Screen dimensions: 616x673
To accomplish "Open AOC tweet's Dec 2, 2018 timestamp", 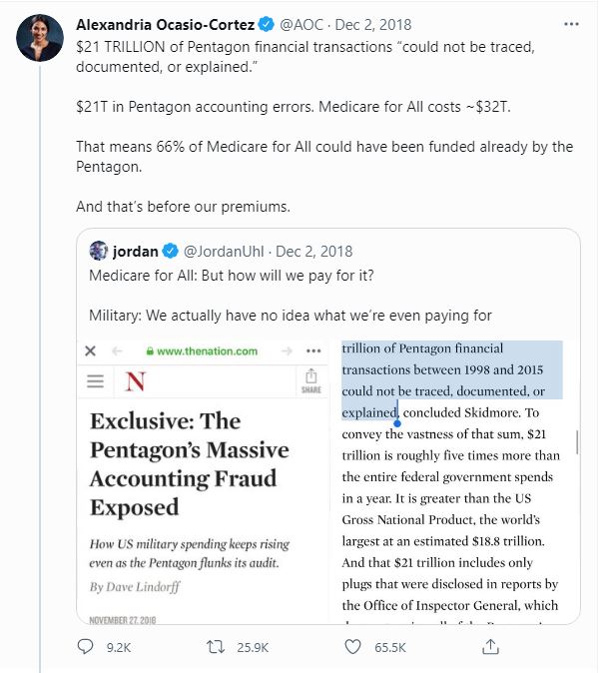I will coord(374,23).
